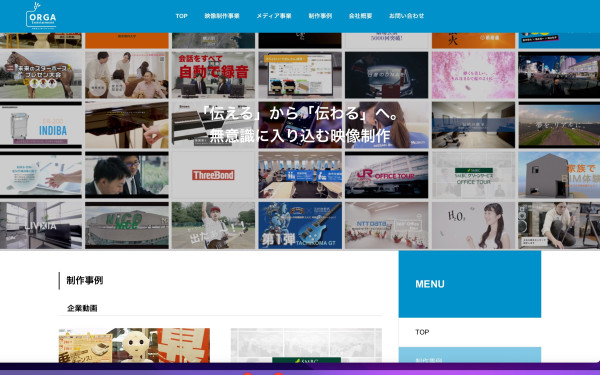Click the ORGA Entertainment logo

coord(41,16)
